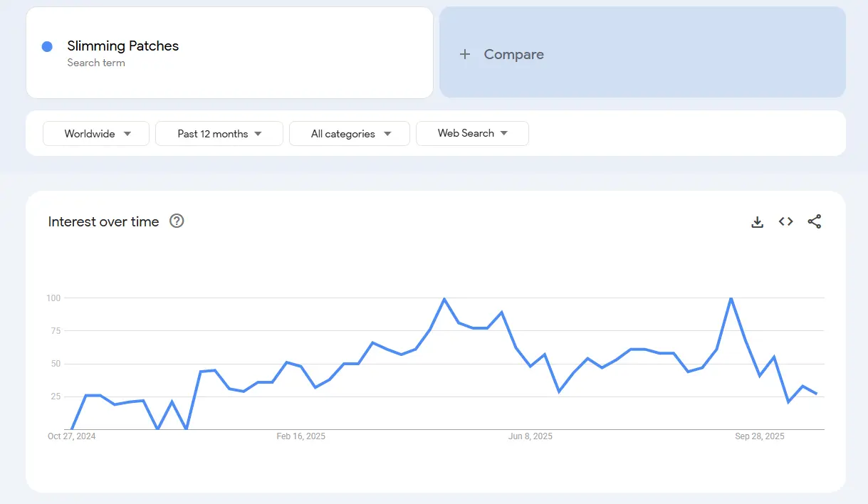Click blue dot beside Slimming Patches
868x504 pixels.
pyautogui.click(x=47, y=46)
